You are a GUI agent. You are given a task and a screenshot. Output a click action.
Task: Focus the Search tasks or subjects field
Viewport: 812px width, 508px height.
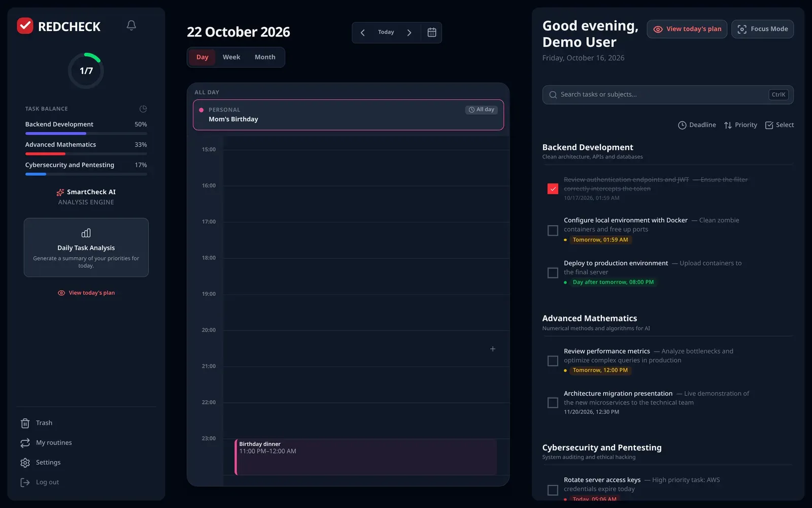[x=668, y=95]
